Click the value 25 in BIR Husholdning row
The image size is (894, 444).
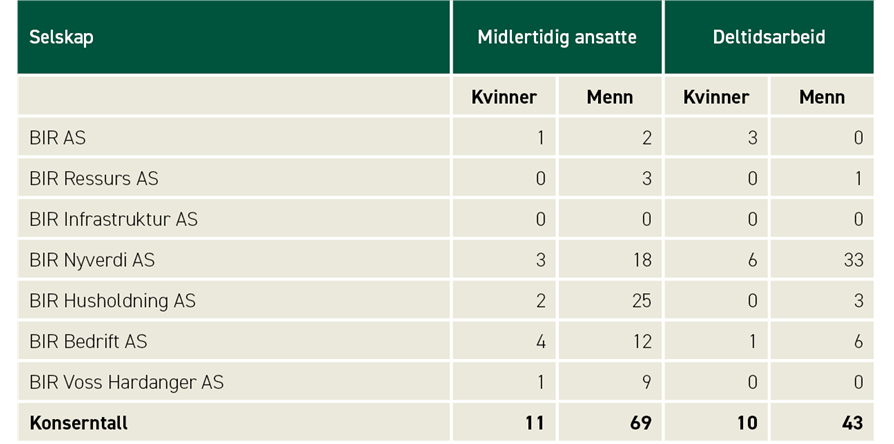coord(640,301)
